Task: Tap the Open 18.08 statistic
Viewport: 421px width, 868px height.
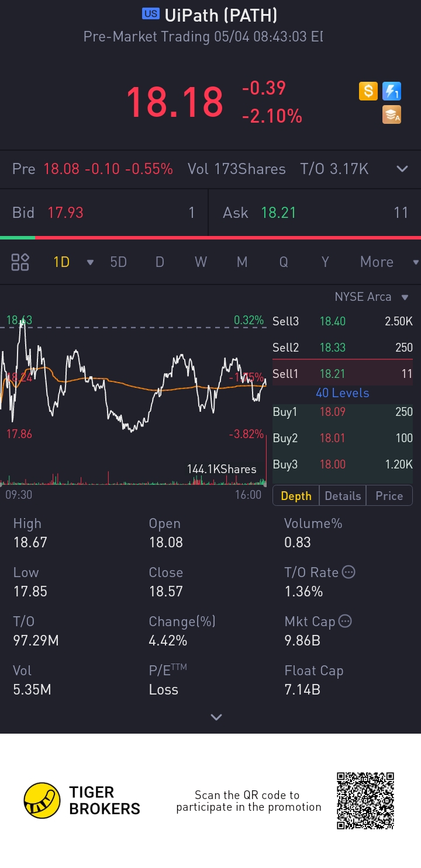Action: pos(166,533)
